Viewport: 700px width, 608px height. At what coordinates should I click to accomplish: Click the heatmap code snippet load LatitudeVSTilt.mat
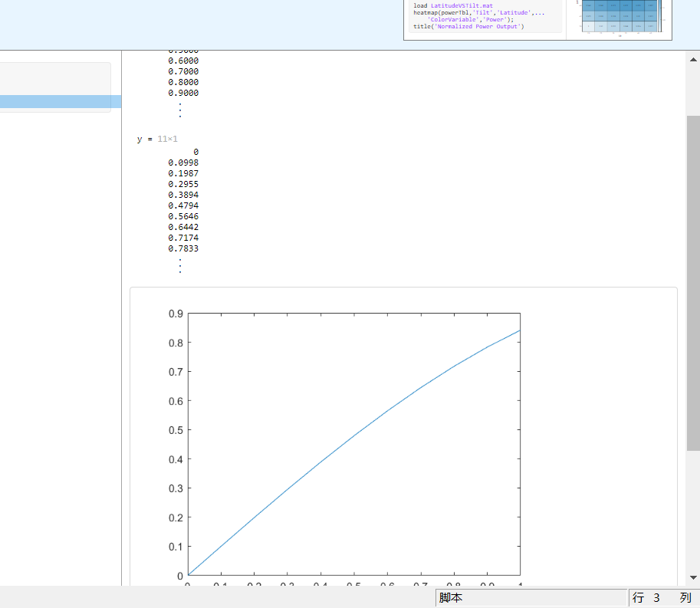coord(452,6)
